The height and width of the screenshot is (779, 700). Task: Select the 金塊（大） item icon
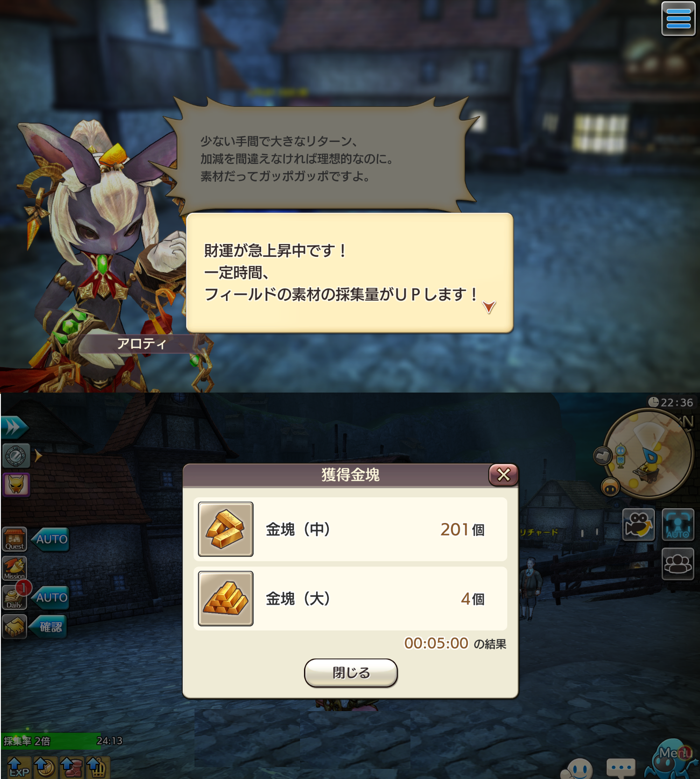(x=226, y=598)
